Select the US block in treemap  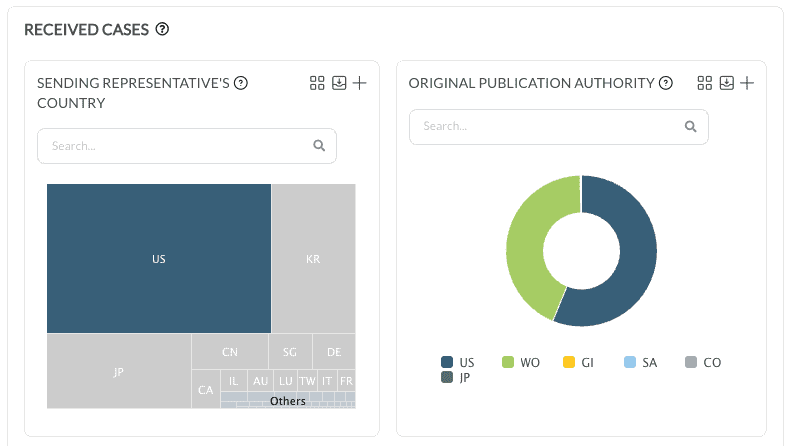159,259
